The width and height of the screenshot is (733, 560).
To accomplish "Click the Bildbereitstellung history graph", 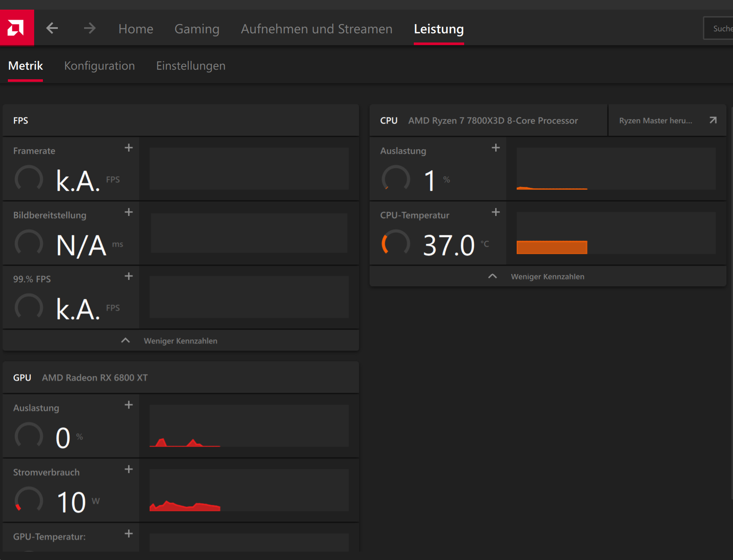I will coord(249,233).
